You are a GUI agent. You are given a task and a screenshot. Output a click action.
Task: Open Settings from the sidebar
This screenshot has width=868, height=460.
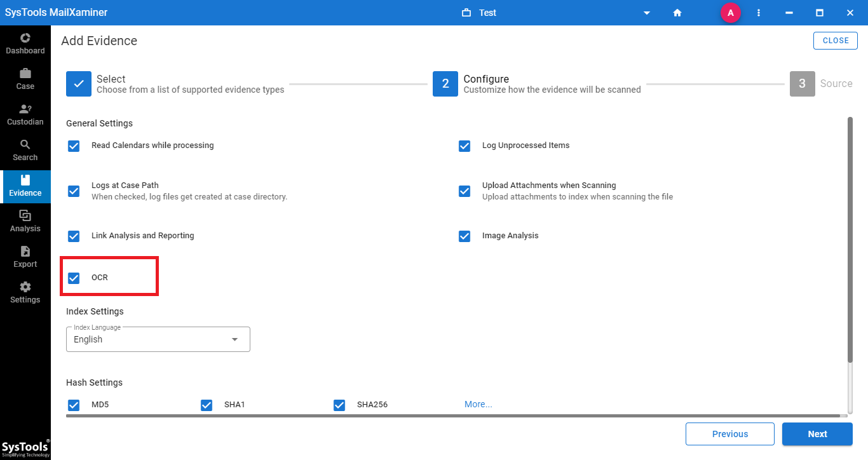click(25, 293)
